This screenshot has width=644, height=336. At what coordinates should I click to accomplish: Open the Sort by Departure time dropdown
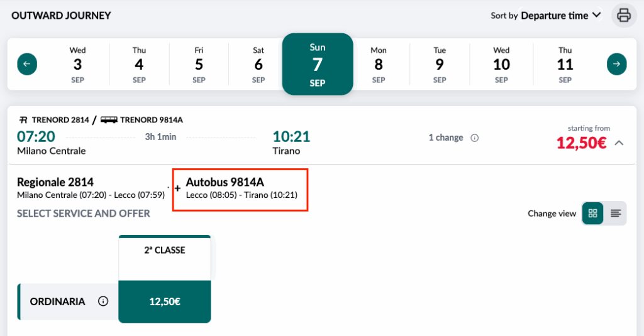pos(561,16)
